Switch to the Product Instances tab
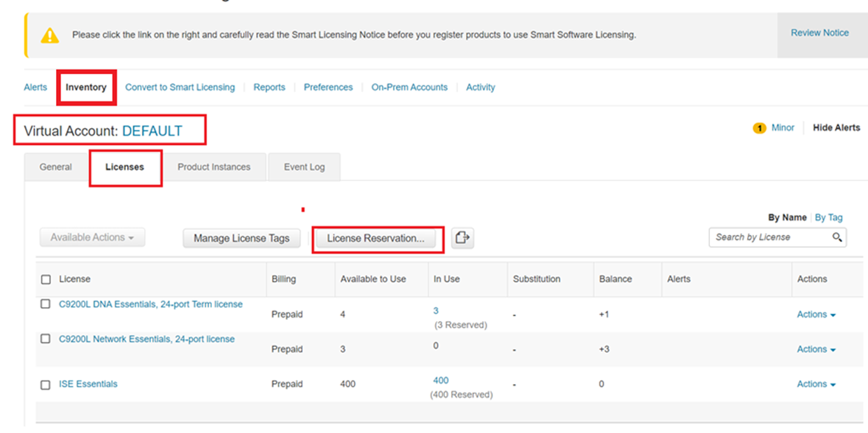Screen dimensions: 868x433 (x=214, y=167)
